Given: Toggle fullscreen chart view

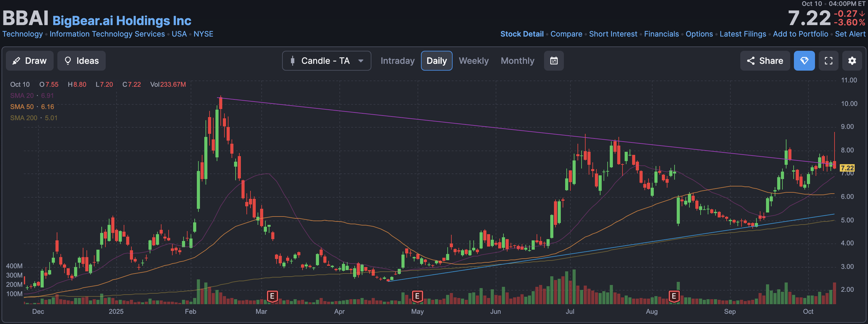Looking at the screenshot, I should (828, 61).
